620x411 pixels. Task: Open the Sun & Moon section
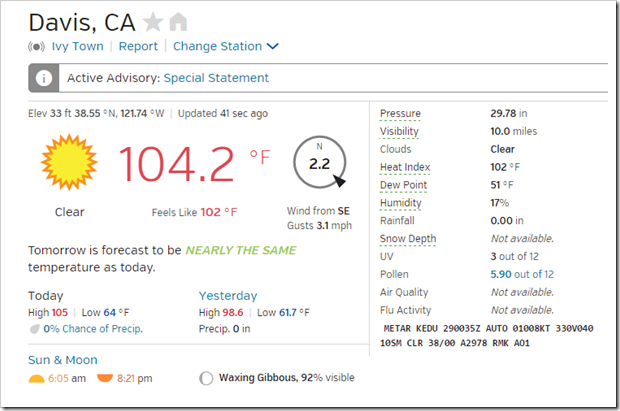pyautogui.click(x=63, y=360)
